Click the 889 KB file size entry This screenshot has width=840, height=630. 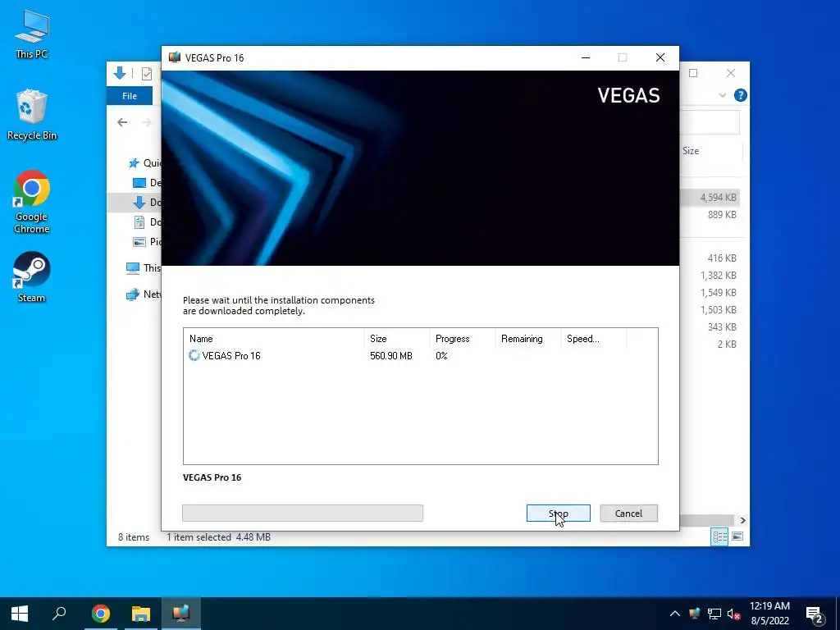coord(722,215)
